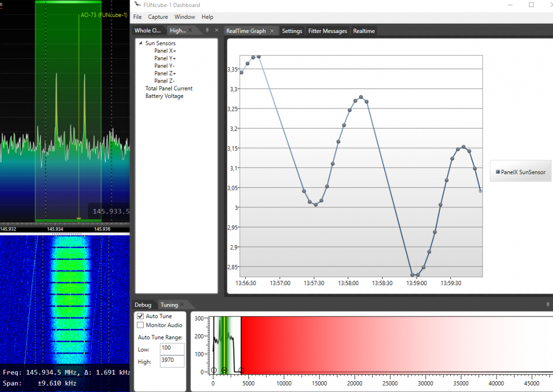The width and height of the screenshot is (553, 392).
Task: Maximize the FUNcube-1 Dashboard window
Action: tap(531, 5)
